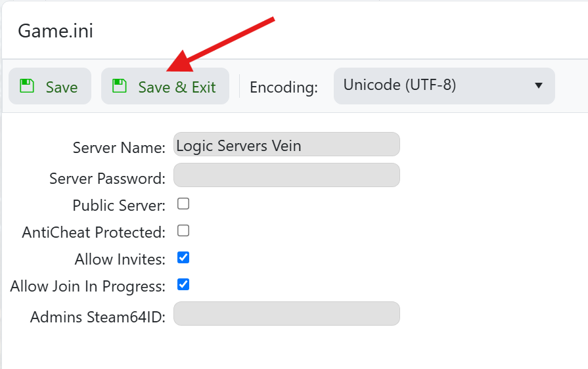The image size is (588, 369).
Task: Click the AntiCheat Protected label
Action: click(93, 232)
